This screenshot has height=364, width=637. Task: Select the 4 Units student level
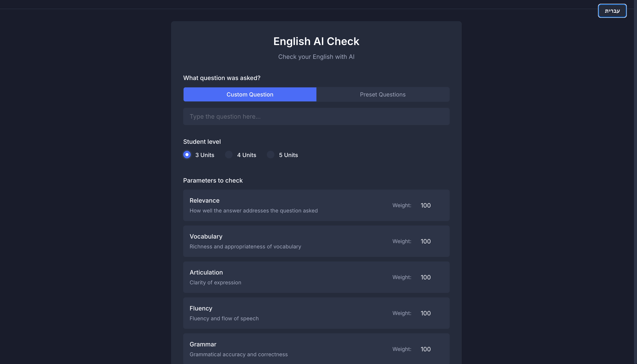(x=228, y=155)
